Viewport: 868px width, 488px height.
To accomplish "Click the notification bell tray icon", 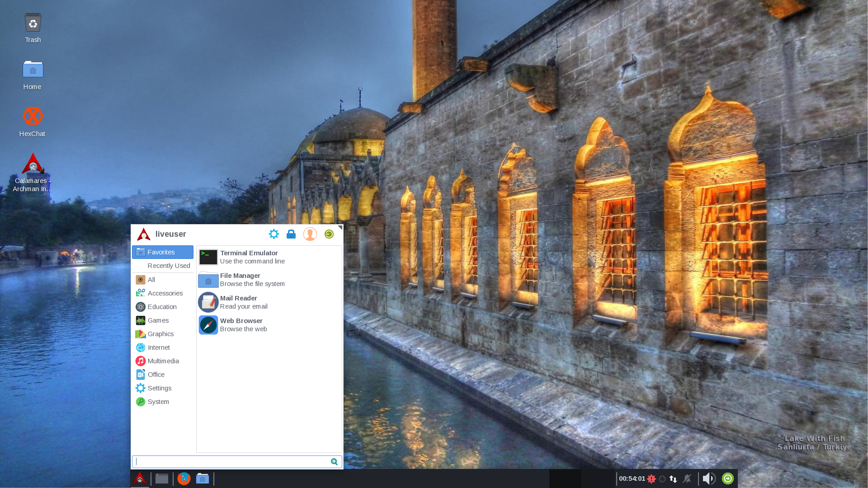I will click(687, 479).
